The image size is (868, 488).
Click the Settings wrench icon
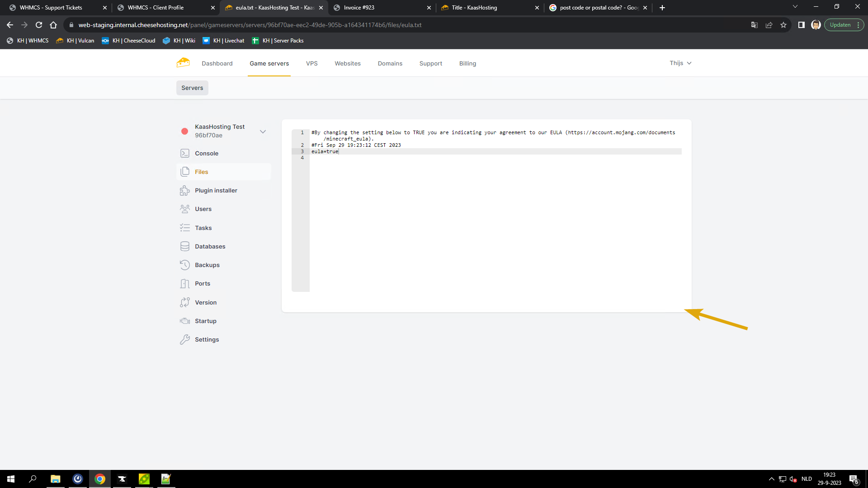(185, 339)
